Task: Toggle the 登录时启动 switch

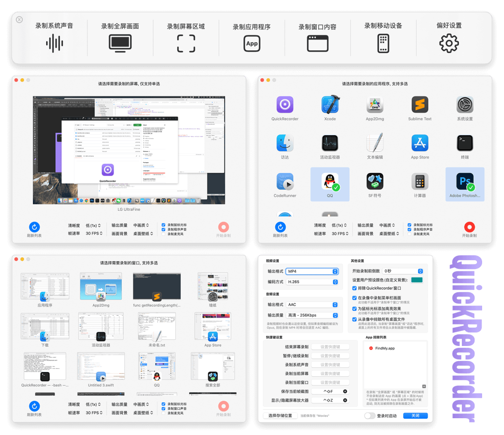Action: 370,416
